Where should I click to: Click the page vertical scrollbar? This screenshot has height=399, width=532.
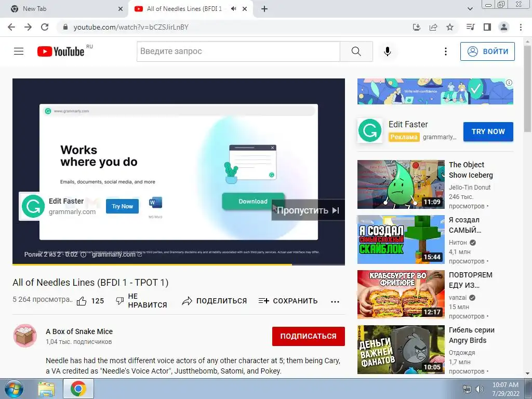528,88
